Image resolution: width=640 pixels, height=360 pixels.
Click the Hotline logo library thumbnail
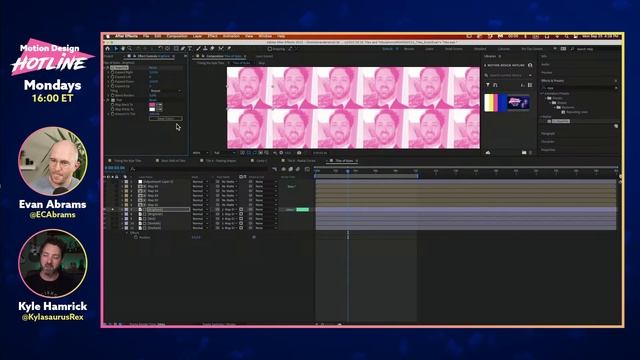tap(518, 102)
